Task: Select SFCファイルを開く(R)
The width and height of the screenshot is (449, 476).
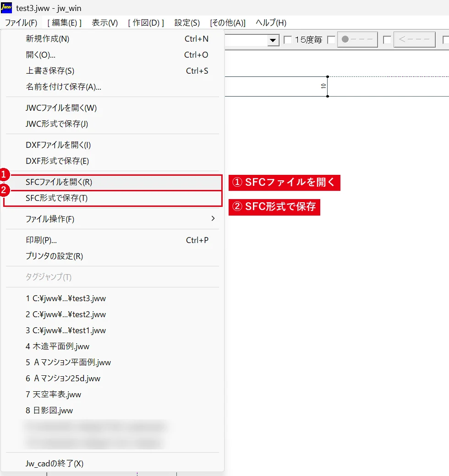Action: pyautogui.click(x=112, y=182)
